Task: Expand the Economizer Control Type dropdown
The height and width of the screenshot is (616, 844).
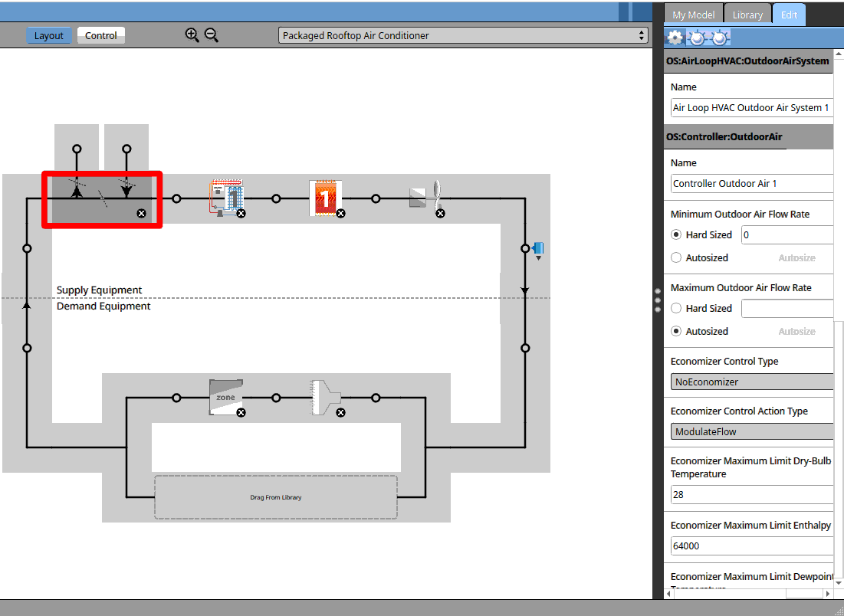Action: click(751, 382)
